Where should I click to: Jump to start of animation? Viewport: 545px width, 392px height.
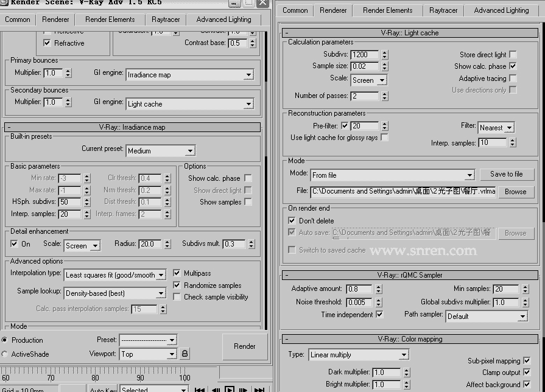pyautogui.click(x=200, y=390)
